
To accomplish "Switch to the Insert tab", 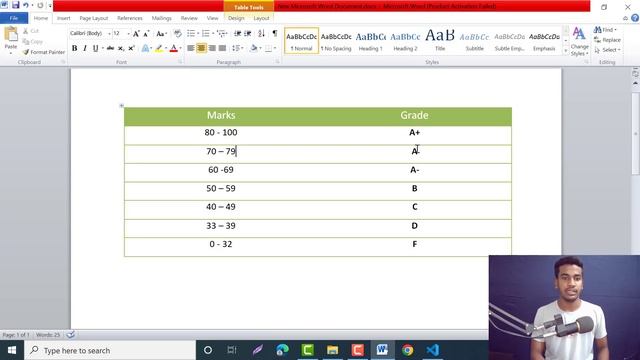I will [x=63, y=18].
